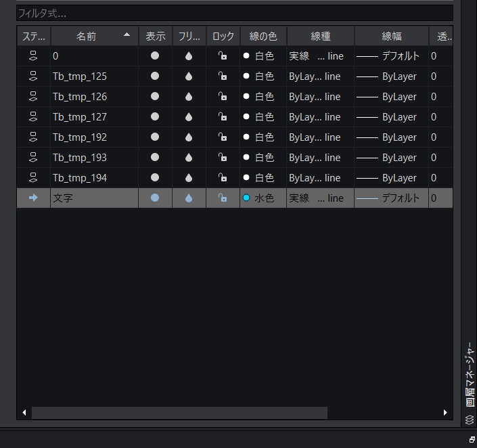The width and height of the screenshot is (477, 448).
Task: Toggle freeze for layer Tb_tmp_194
Action: coord(189,178)
